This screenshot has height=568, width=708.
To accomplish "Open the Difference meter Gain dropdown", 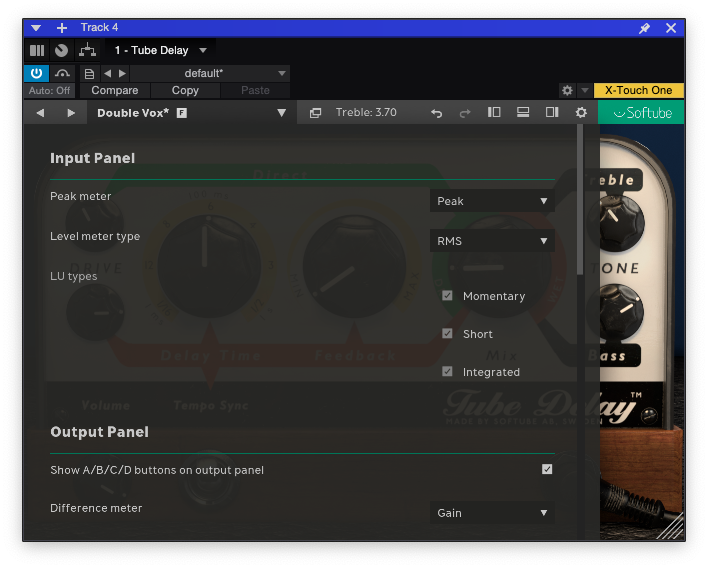I will (x=492, y=513).
